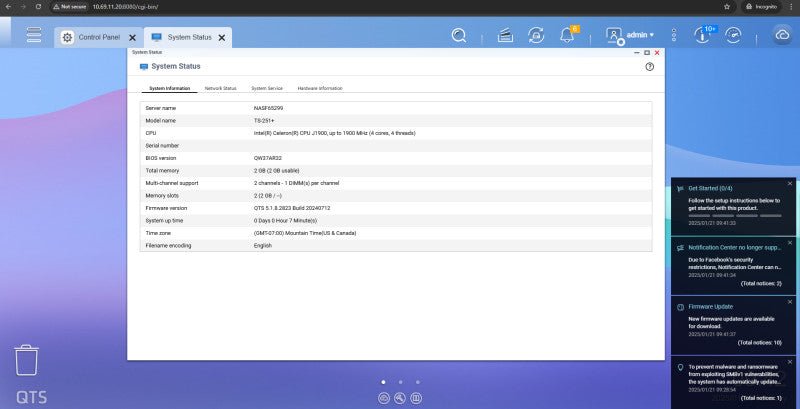
Task: Go to the first desktop page dot
Action: tap(383, 381)
